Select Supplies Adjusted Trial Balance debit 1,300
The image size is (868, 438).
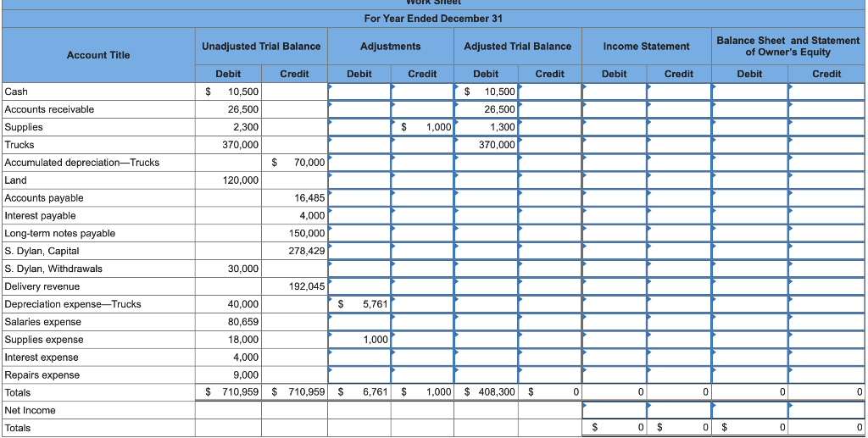(x=486, y=127)
